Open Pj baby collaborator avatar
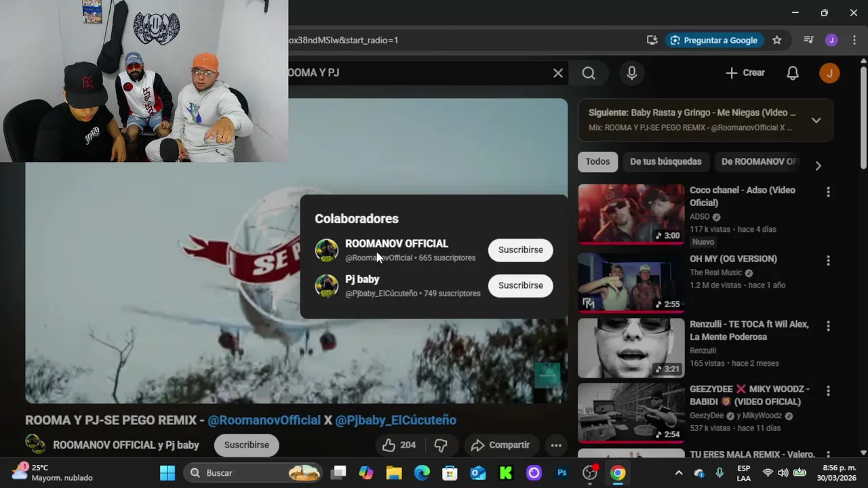Image resolution: width=868 pixels, height=488 pixels. click(x=326, y=285)
